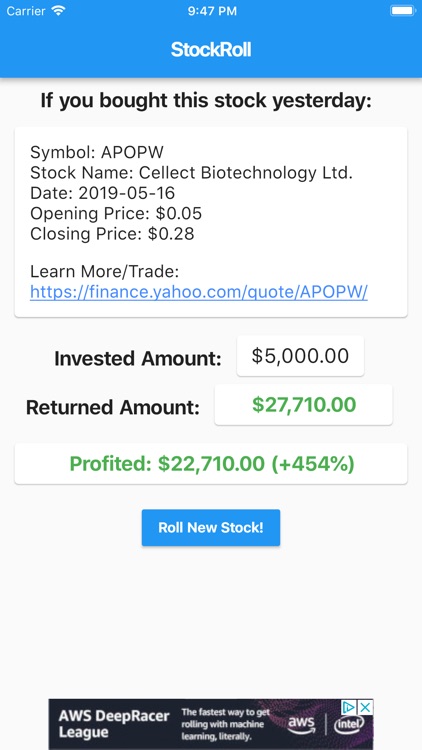The image size is (422, 750).
Task: Tap the battery icon in status bar
Action: point(402,11)
